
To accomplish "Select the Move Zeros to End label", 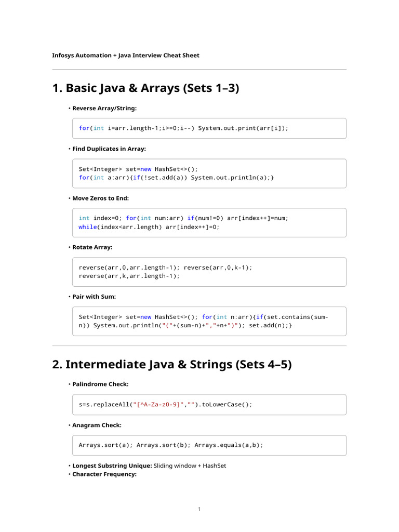I will point(100,198).
